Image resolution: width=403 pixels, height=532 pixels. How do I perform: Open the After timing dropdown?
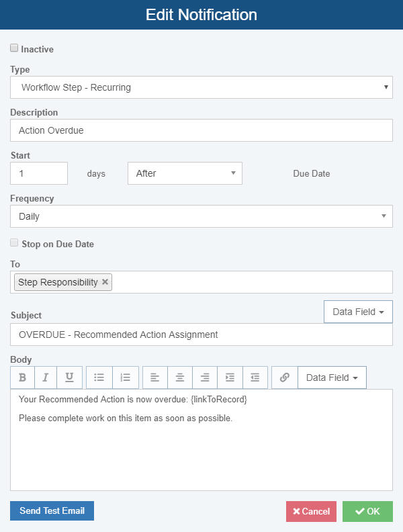click(185, 173)
